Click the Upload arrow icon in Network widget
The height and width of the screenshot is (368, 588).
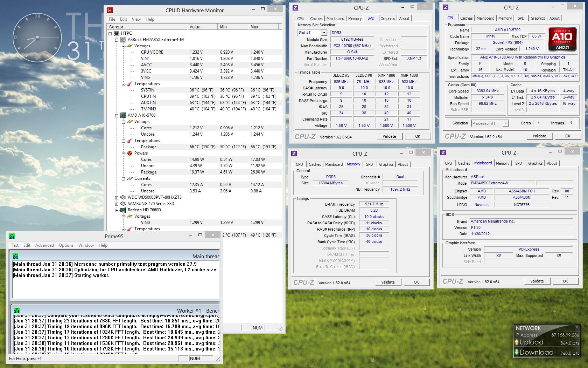[517, 342]
